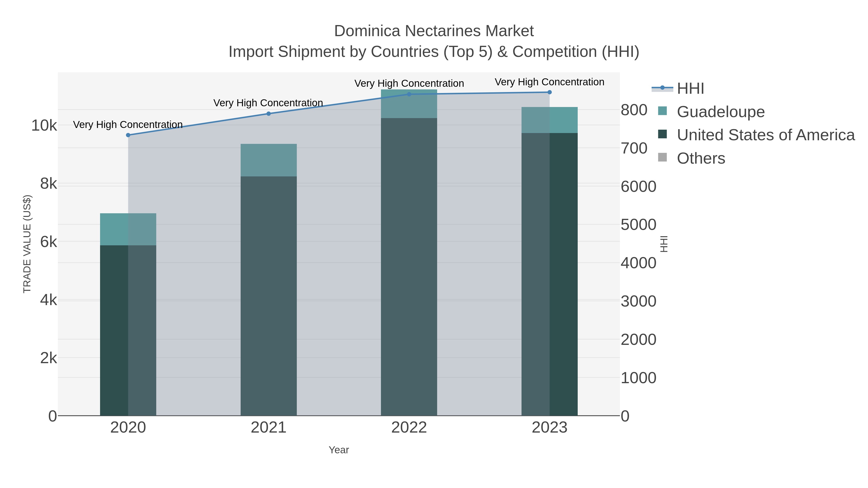Toggle the HHI legend entry
Image resolution: width=868 pixels, height=488 pixels.
(x=678, y=88)
